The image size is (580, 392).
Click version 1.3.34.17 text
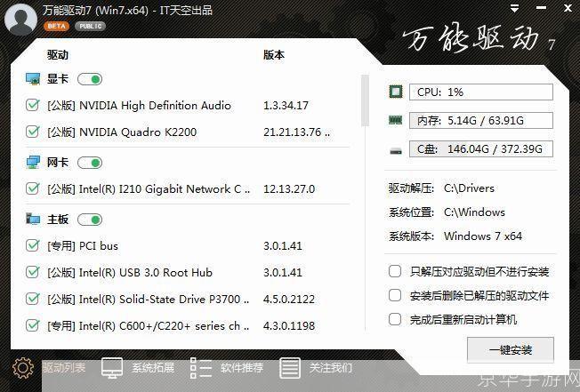[286, 105]
